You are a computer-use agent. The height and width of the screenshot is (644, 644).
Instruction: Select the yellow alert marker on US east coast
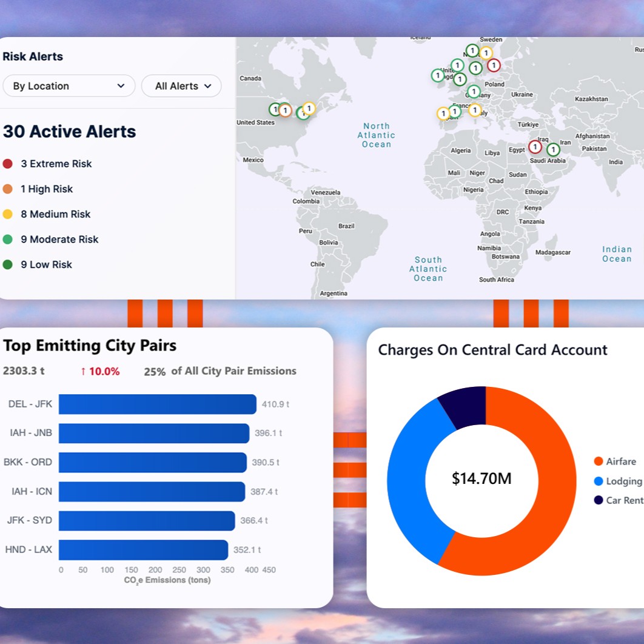pyautogui.click(x=309, y=109)
